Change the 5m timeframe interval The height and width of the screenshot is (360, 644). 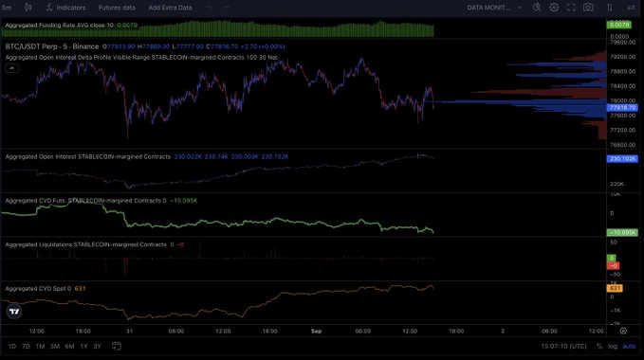[7, 8]
